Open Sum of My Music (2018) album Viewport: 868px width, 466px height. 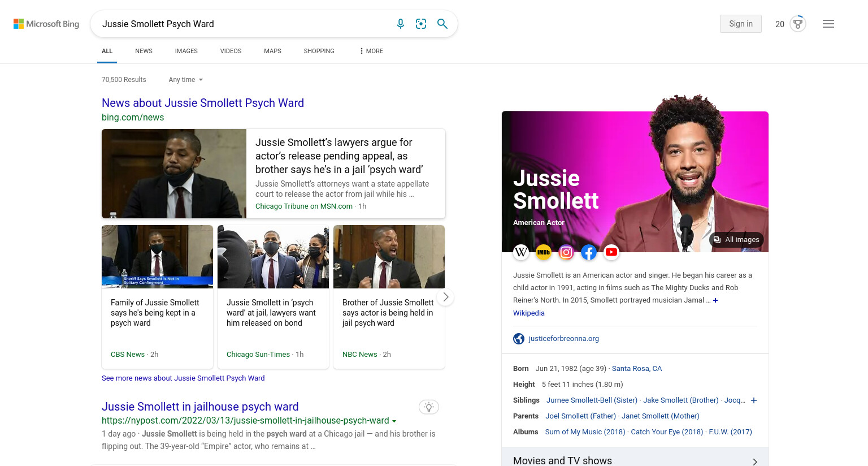coord(585,432)
